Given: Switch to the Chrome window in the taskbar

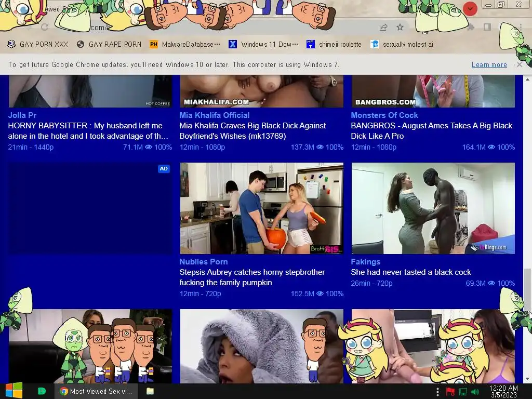Looking at the screenshot, I should click(96, 391).
